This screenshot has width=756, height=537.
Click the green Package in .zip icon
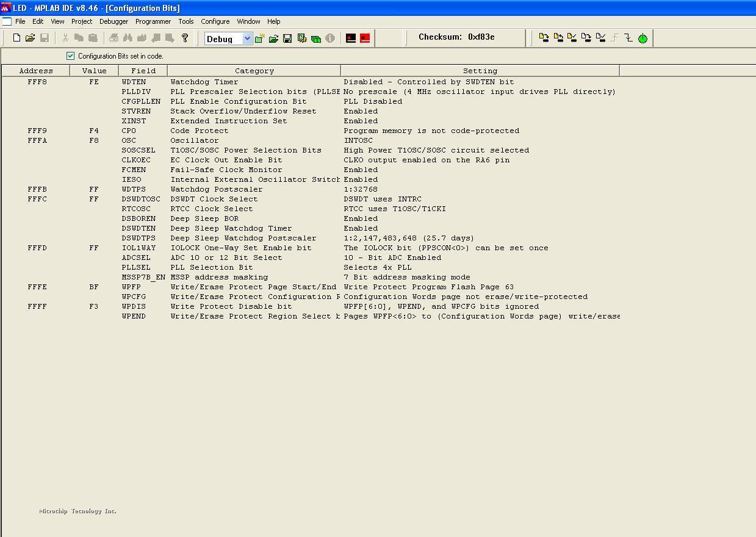tap(316, 38)
